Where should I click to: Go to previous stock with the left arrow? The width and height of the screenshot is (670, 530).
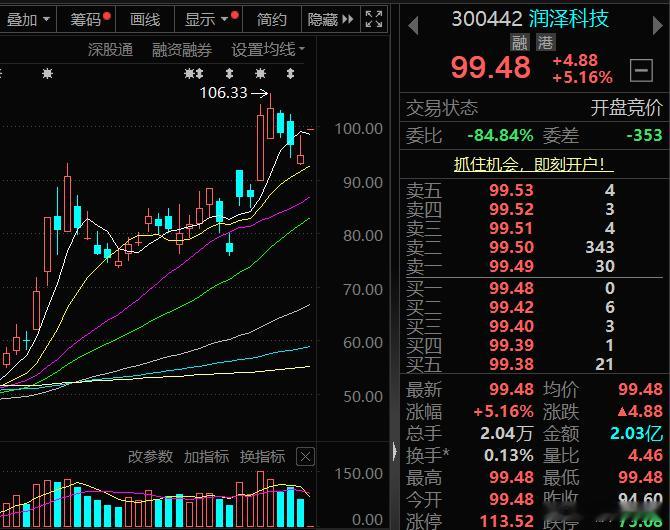pos(413,26)
